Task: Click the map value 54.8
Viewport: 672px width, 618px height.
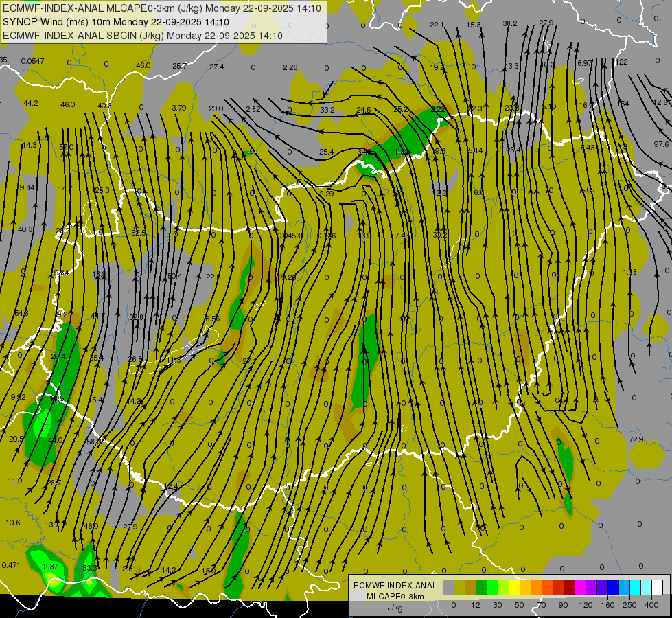Action: pos(21,313)
